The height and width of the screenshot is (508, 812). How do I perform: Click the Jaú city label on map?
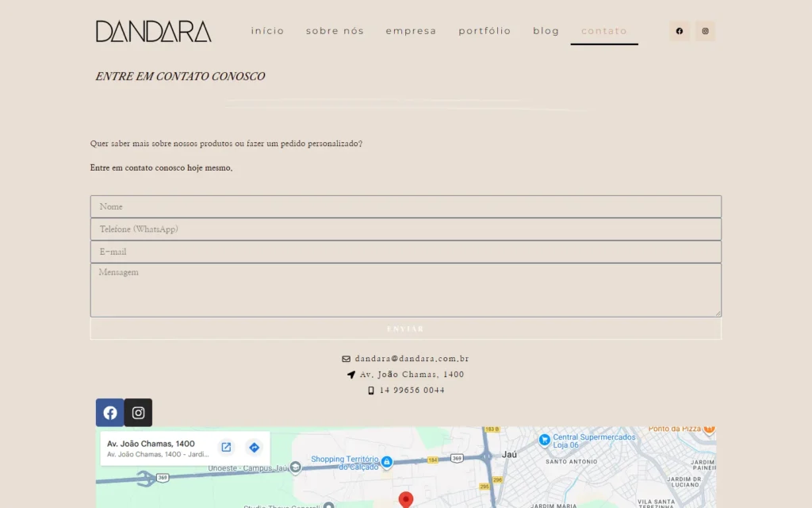point(509,455)
